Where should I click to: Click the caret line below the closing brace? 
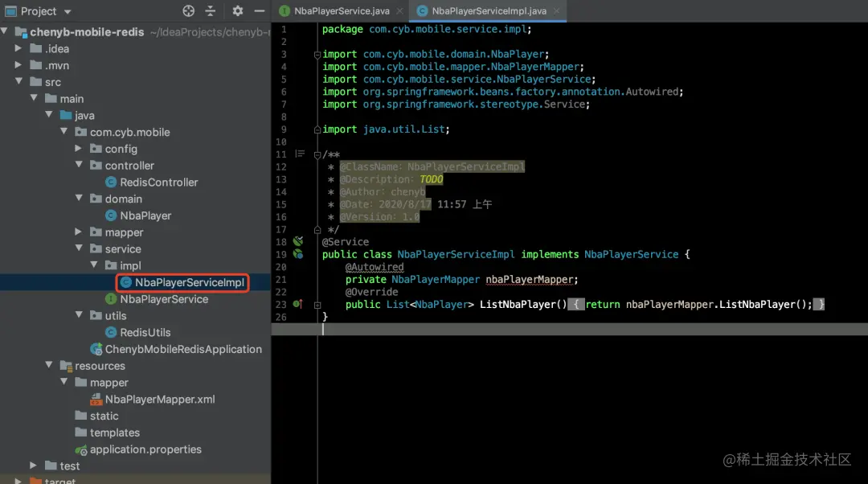[570, 329]
